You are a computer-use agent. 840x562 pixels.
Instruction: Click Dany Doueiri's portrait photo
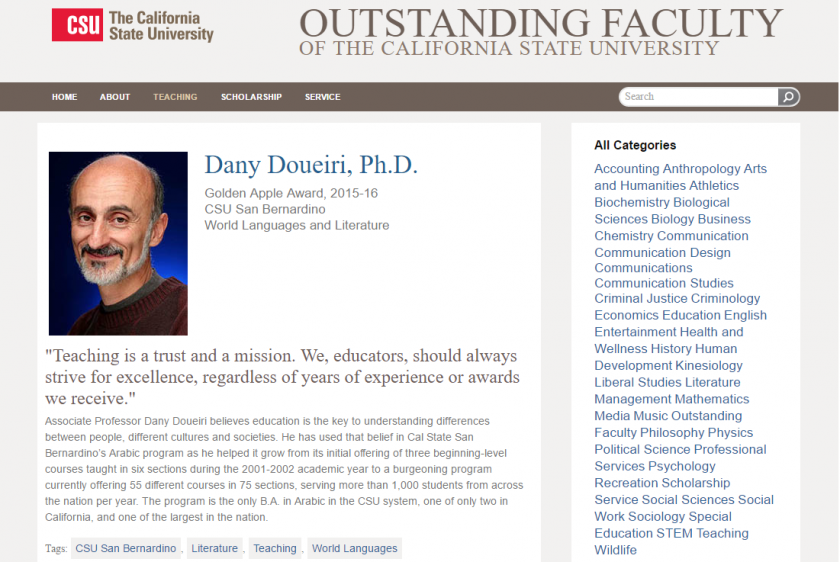tap(118, 243)
